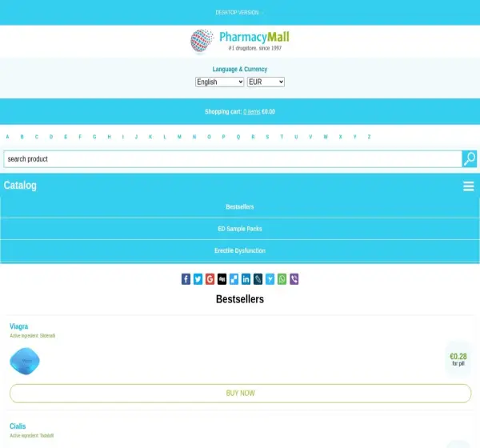480x448 pixels.
Task: Browse products starting with R
Action: [x=253, y=137]
